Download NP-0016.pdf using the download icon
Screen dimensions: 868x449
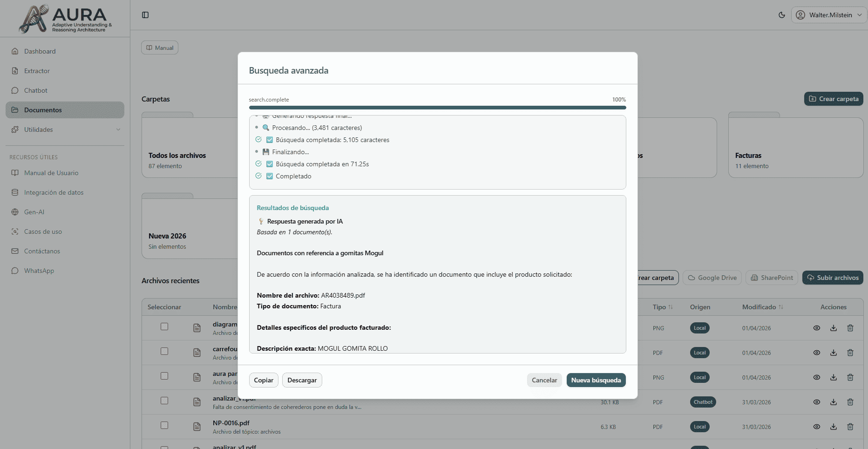834,427
